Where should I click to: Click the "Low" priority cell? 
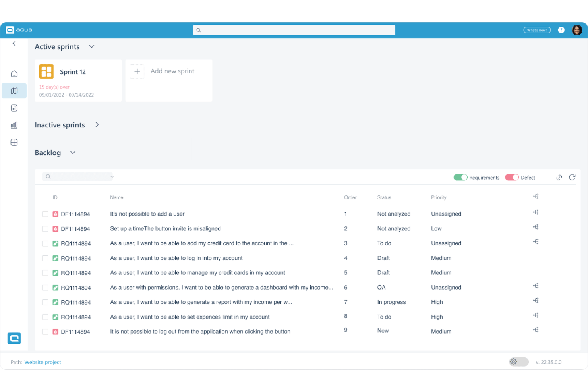(436, 229)
